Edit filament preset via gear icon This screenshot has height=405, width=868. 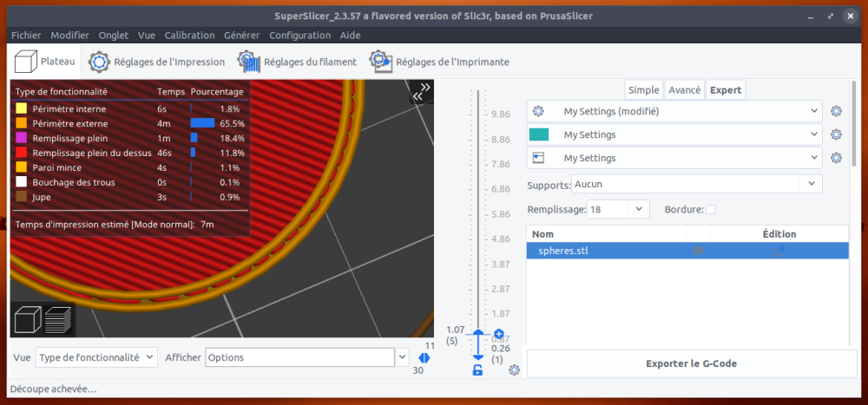[837, 134]
